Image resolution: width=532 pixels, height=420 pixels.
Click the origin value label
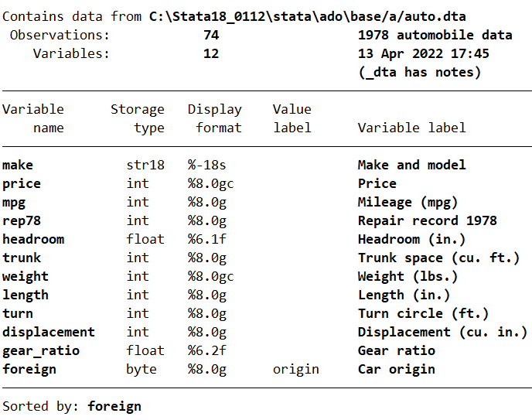295,369
